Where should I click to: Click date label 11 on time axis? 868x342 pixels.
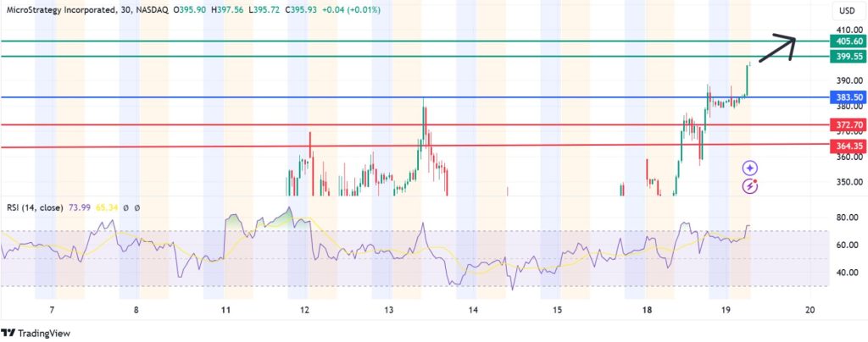click(x=225, y=310)
